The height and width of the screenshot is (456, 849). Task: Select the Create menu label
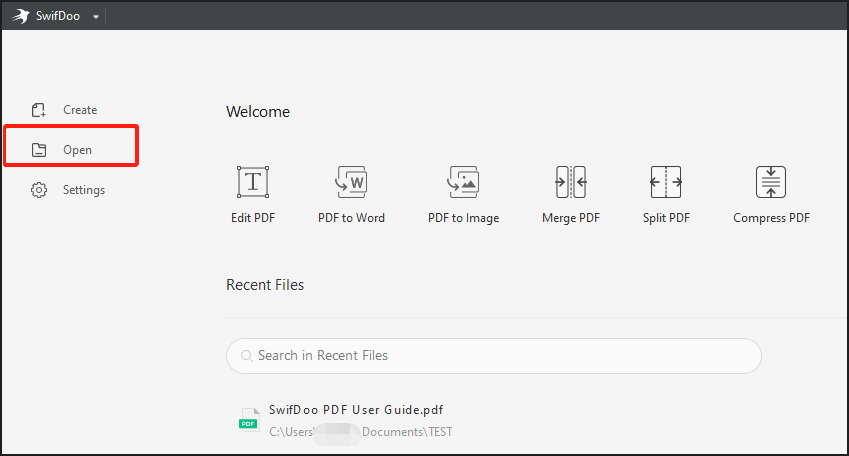click(x=80, y=110)
